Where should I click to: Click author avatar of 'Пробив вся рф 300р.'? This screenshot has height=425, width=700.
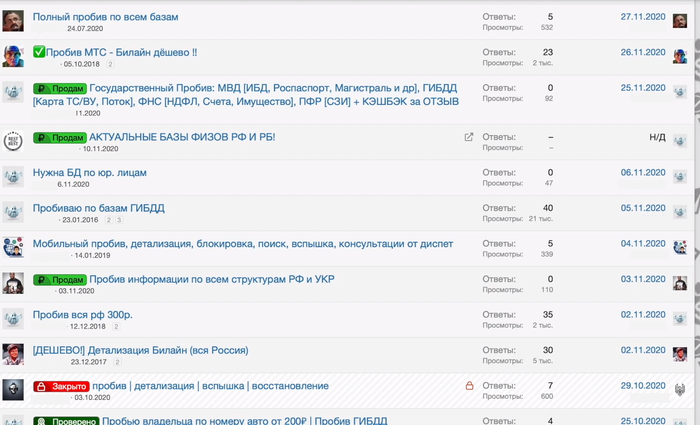point(13,319)
